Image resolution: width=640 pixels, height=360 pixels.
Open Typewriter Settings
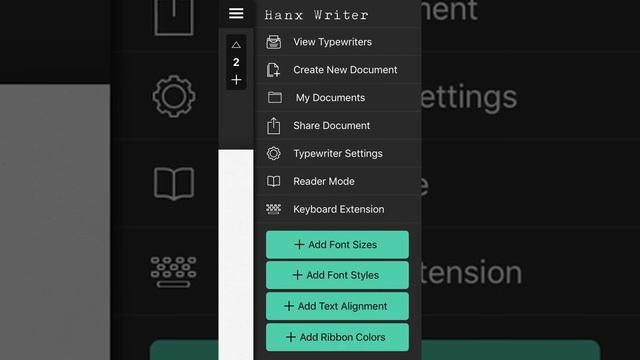pyautogui.click(x=338, y=153)
